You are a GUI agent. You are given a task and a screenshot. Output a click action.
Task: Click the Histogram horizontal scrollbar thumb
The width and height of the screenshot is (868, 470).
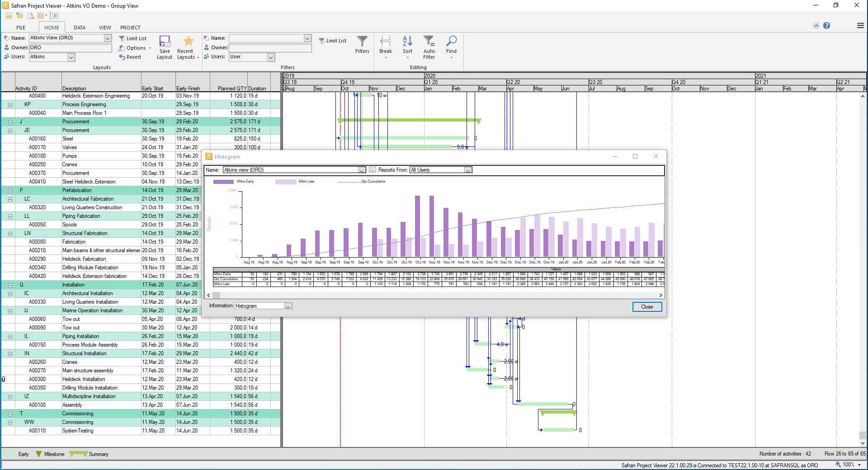217,295
